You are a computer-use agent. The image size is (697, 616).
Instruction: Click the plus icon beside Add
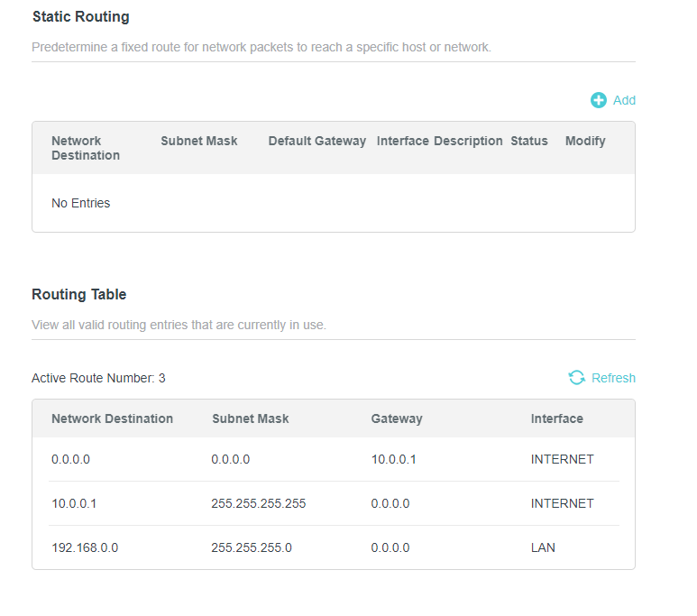click(599, 100)
